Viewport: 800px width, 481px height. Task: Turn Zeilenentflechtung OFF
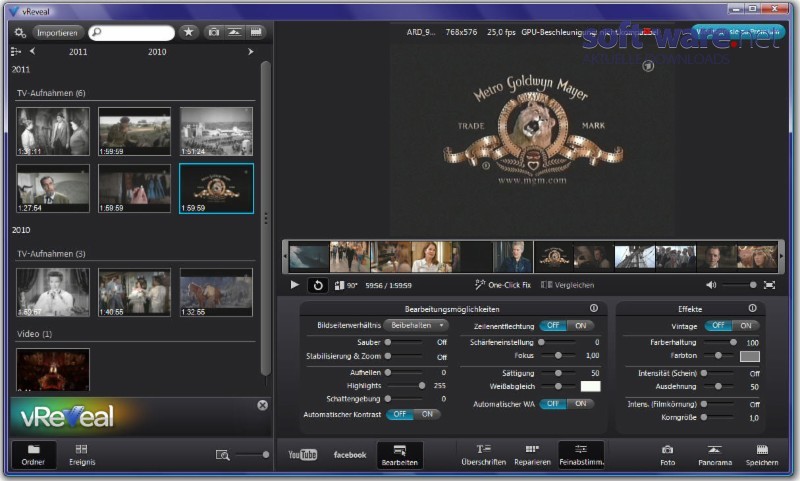point(553,325)
